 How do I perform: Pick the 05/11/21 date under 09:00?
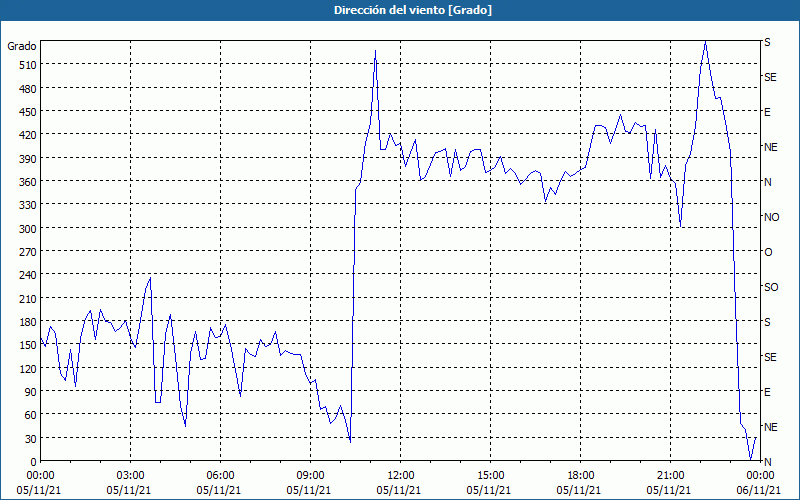[x=309, y=490]
